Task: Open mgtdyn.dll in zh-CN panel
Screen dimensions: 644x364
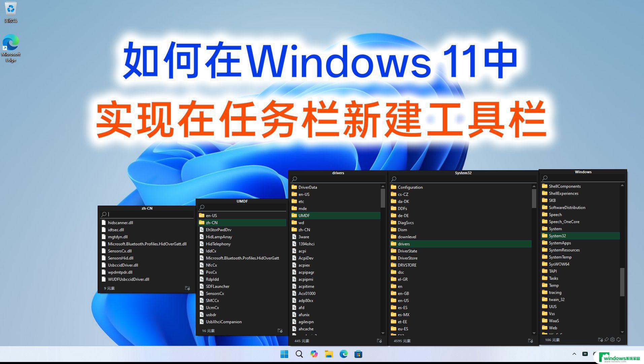Action: pyautogui.click(x=147, y=237)
